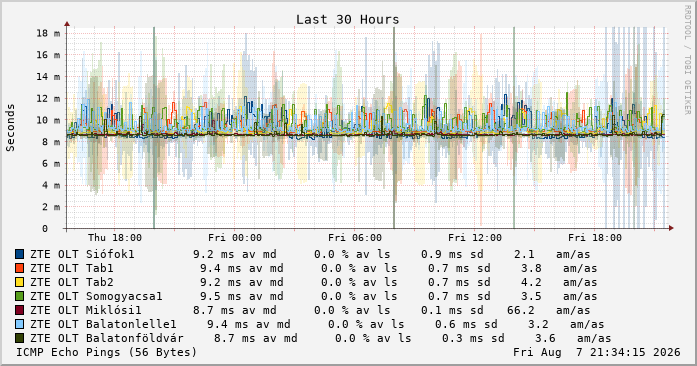Click the '4 m' y-axis value
The image size is (697, 366).
(51, 186)
